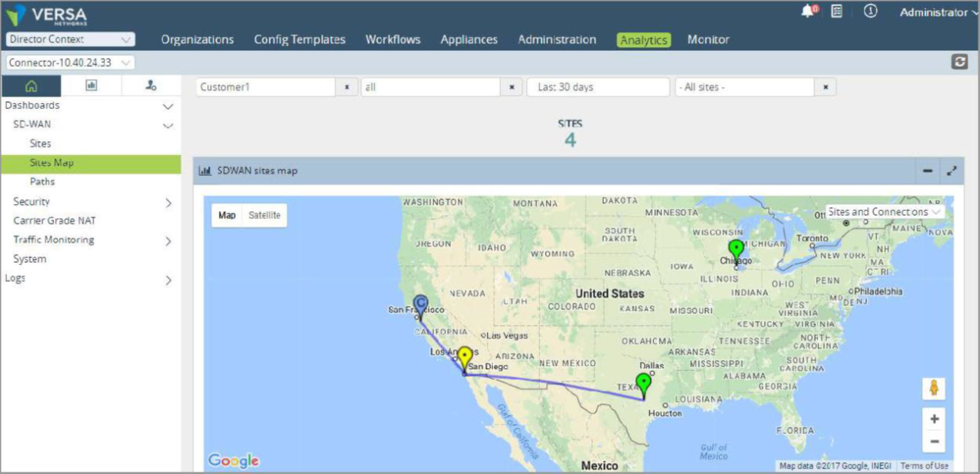
Task: Open the Monitor menu
Action: [x=708, y=39]
